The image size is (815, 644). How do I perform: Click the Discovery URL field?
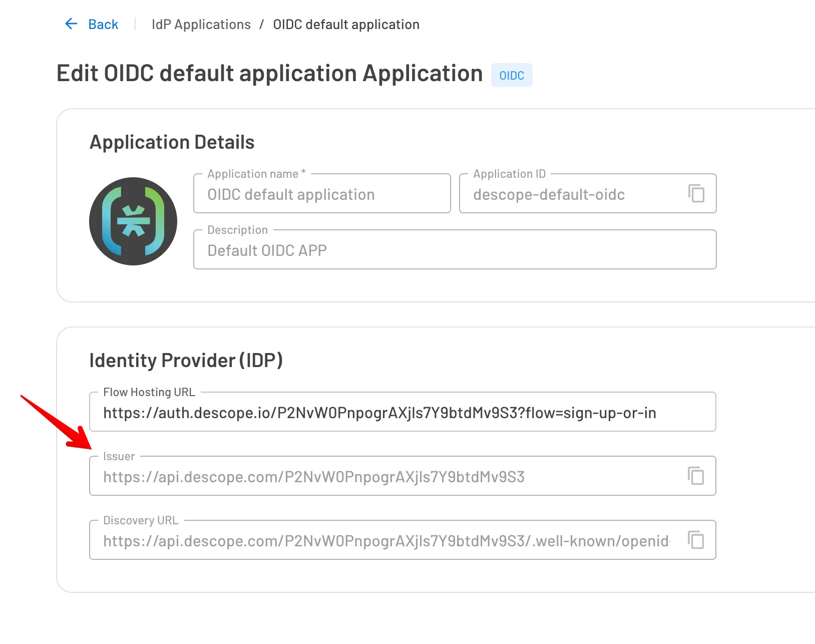pyautogui.click(x=350, y=540)
